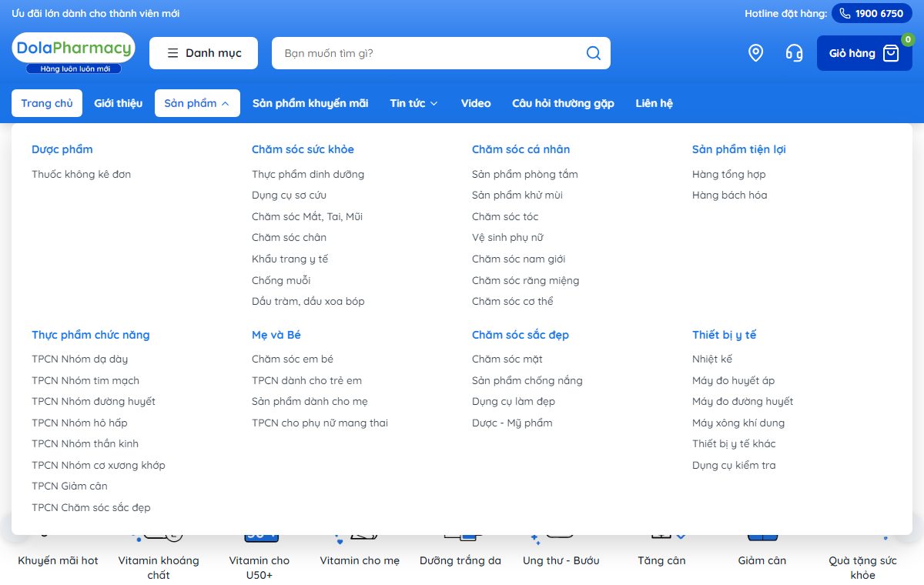
Task: Open Sản phẩm khuyến mãi menu item
Action: pos(310,103)
